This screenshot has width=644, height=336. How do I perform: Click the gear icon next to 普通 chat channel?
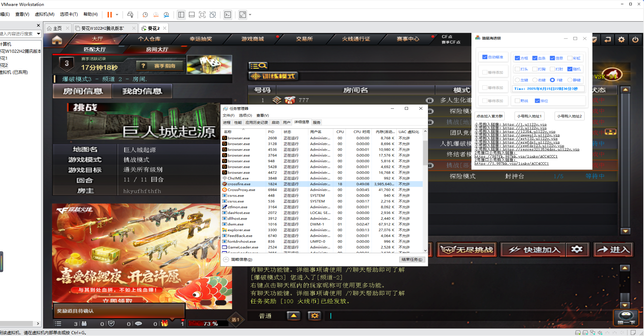(314, 316)
